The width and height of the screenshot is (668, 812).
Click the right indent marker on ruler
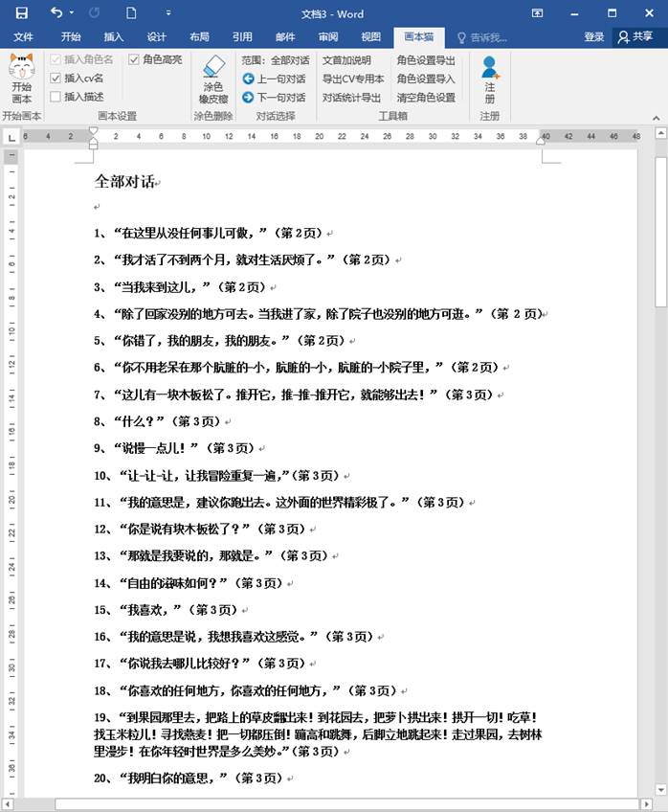pos(541,141)
